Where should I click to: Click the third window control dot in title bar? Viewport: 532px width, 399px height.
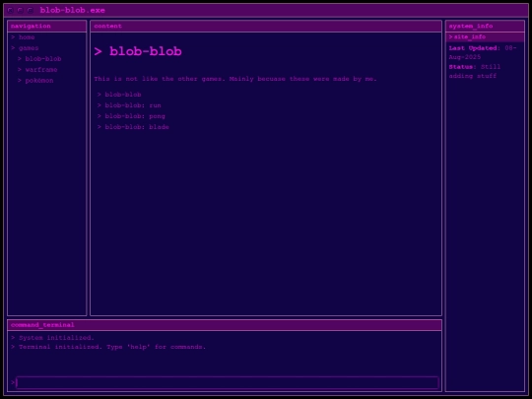pyautogui.click(x=30, y=10)
